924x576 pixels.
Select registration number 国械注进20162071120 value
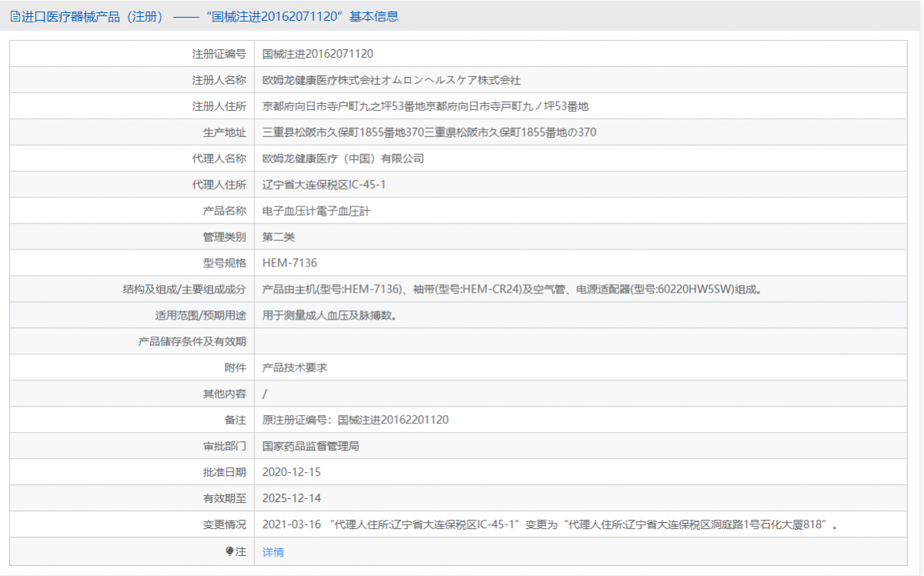[318, 54]
